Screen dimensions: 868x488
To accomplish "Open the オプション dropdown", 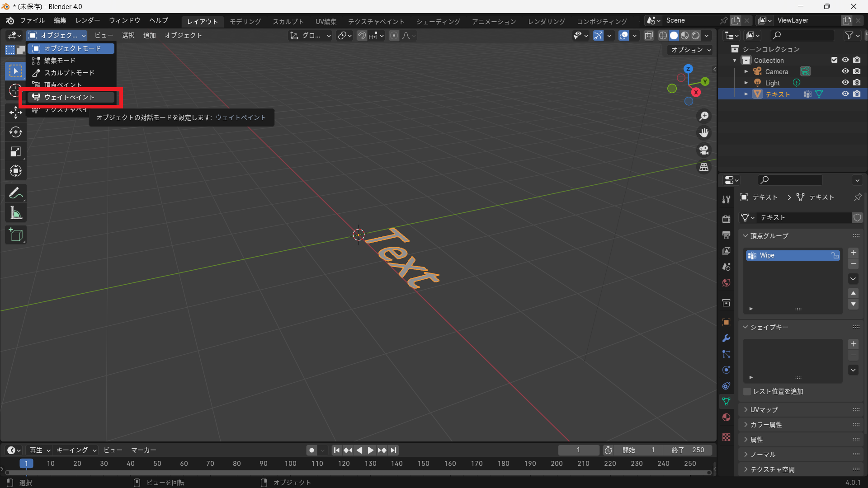I will pos(690,50).
